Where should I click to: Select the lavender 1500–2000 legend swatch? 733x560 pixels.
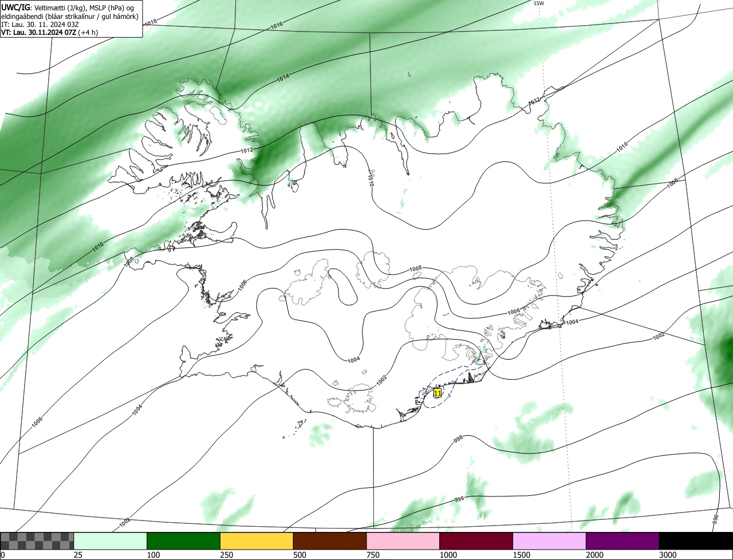[x=550, y=541]
